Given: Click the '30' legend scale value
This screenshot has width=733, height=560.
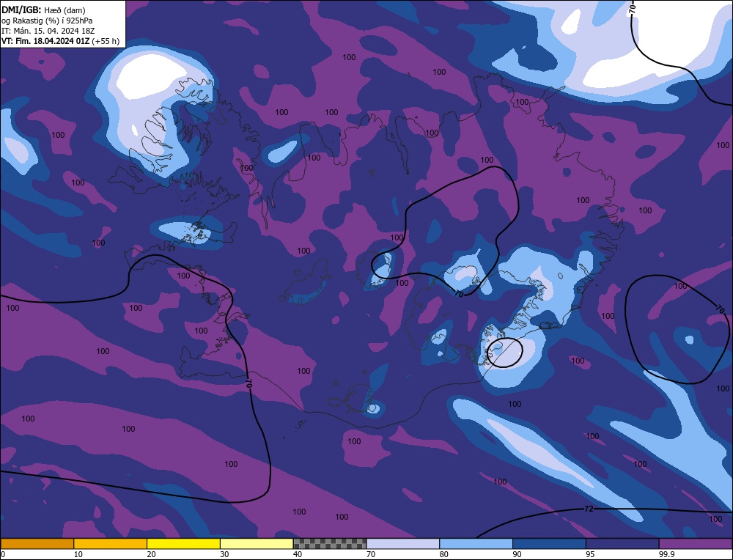Looking at the screenshot, I should (224, 554).
